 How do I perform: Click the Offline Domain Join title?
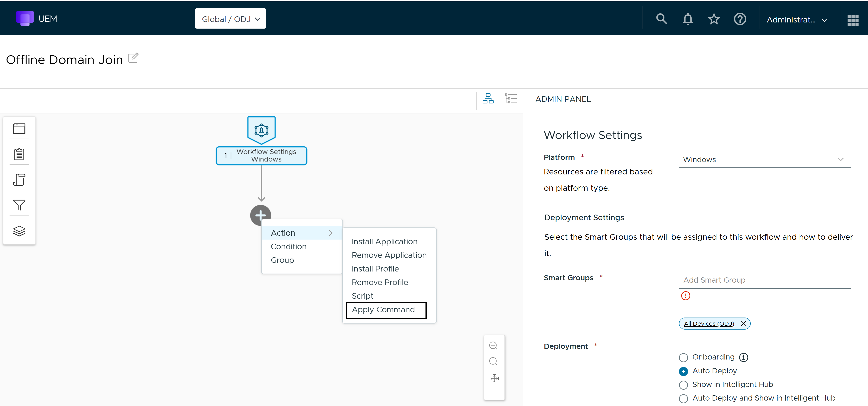point(64,60)
